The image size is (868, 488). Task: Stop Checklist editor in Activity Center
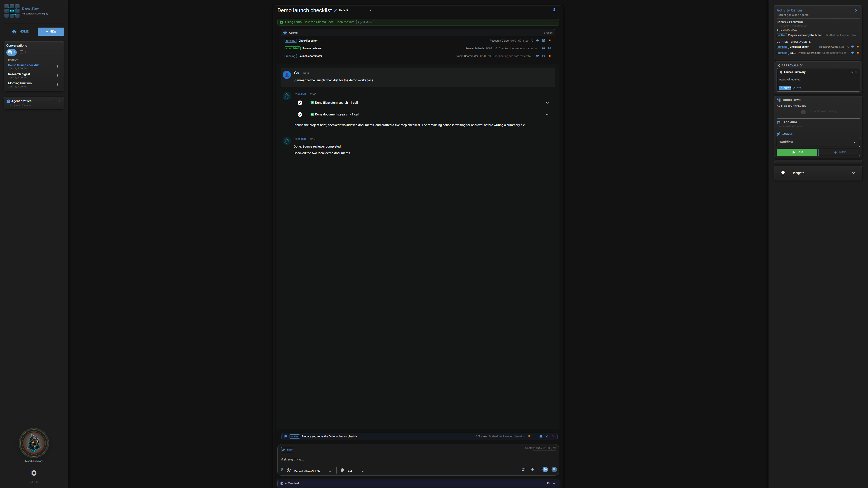[x=858, y=47]
